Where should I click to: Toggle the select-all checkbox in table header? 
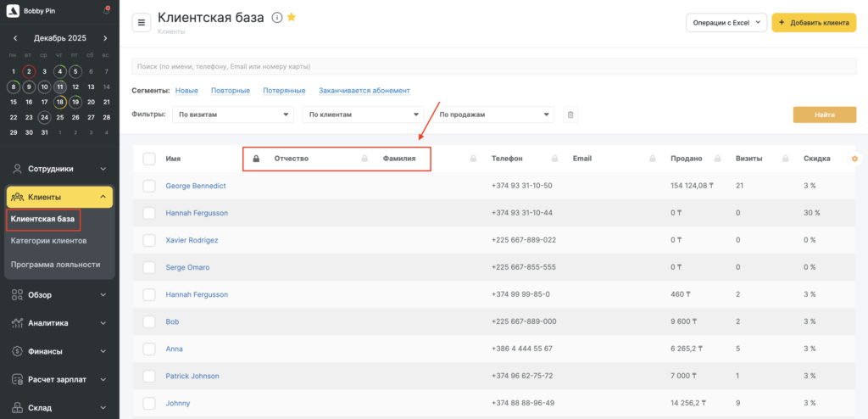tap(149, 159)
